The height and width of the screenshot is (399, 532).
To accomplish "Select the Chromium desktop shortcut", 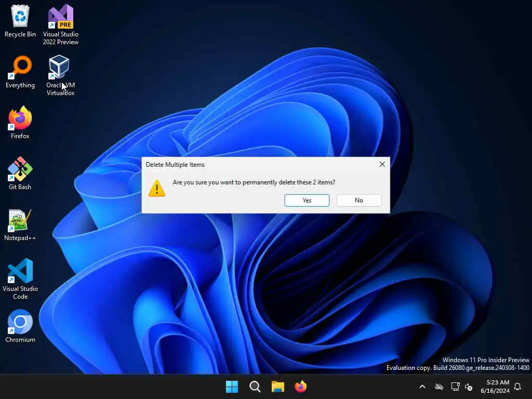I will coord(20,326).
